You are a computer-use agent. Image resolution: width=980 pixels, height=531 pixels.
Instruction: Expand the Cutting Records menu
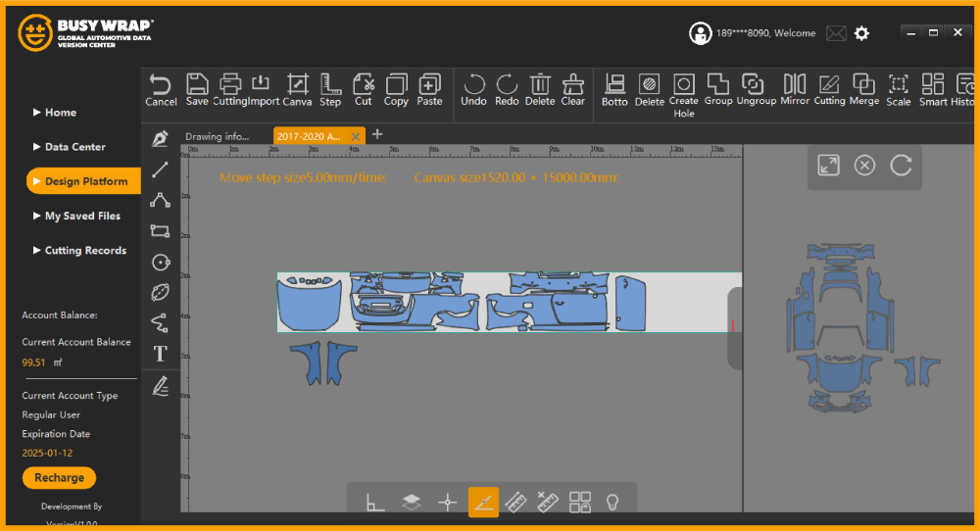[x=79, y=250]
